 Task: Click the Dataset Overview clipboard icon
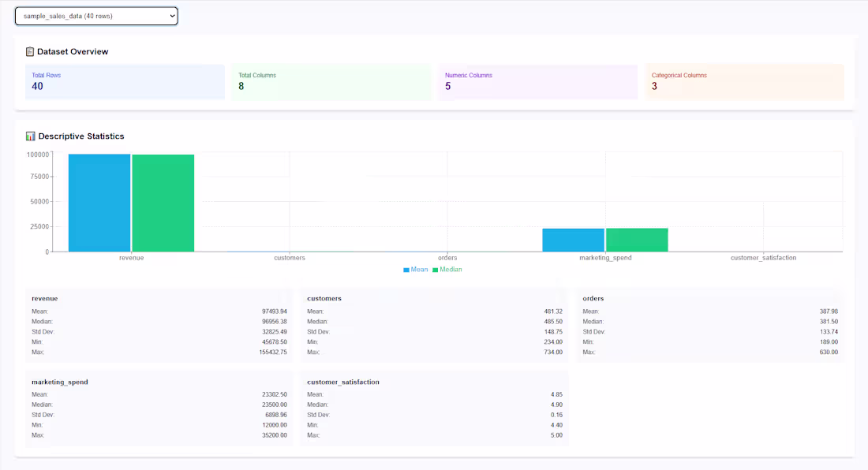(x=30, y=50)
